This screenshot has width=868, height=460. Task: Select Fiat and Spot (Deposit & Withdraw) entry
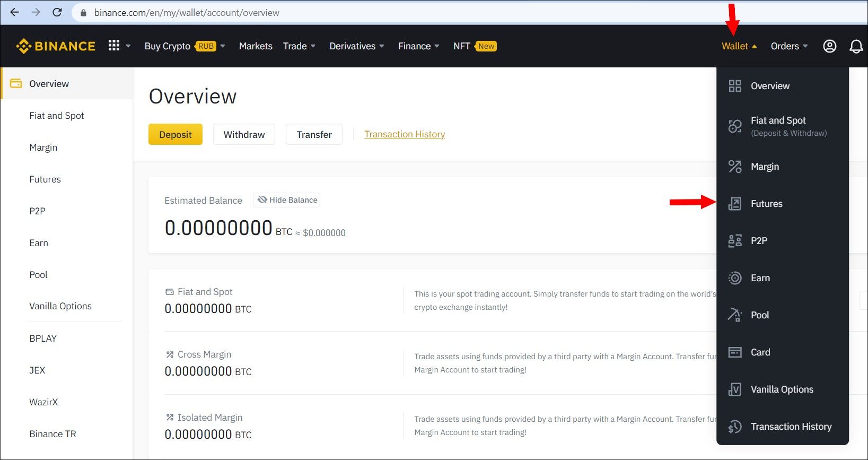coord(783,126)
